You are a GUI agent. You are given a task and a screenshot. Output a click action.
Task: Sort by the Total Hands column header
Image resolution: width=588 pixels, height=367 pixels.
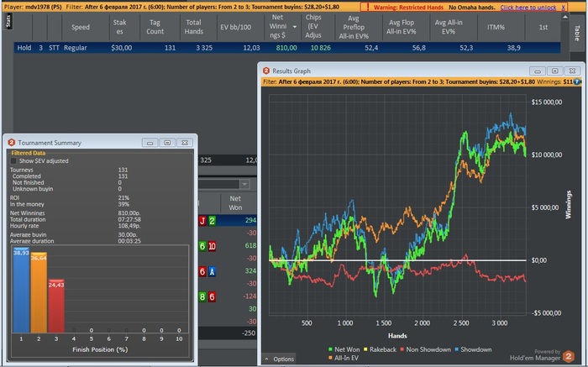[x=193, y=27]
